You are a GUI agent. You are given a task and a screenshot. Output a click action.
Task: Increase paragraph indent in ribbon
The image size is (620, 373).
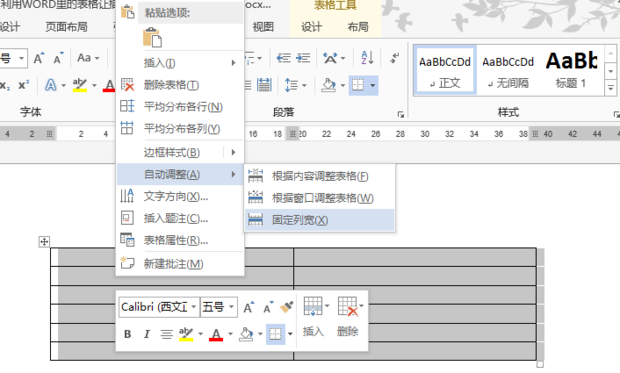pyautogui.click(x=303, y=59)
